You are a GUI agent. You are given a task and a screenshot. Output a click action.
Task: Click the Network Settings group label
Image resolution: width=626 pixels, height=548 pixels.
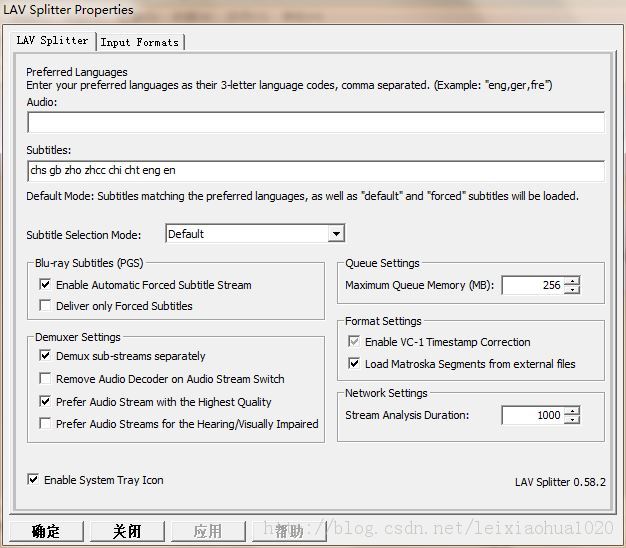pyautogui.click(x=386, y=393)
